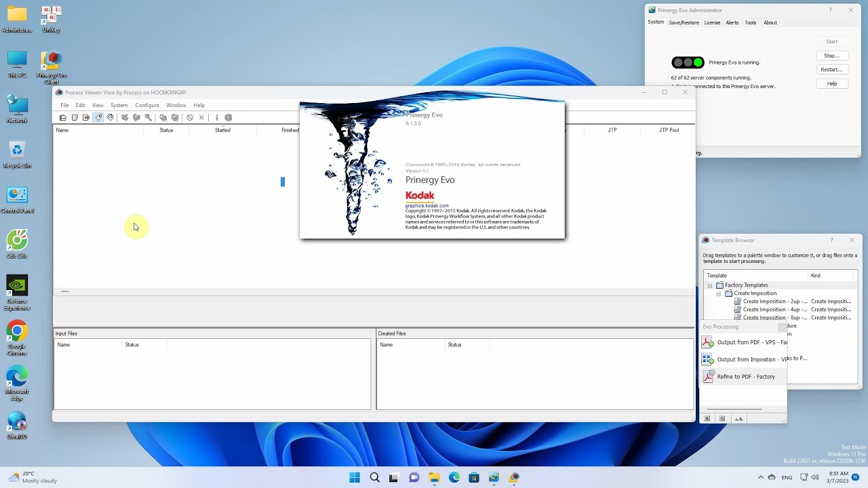Click Output from Imposition palette item
Screen dimensions: 868x488
tap(744, 360)
